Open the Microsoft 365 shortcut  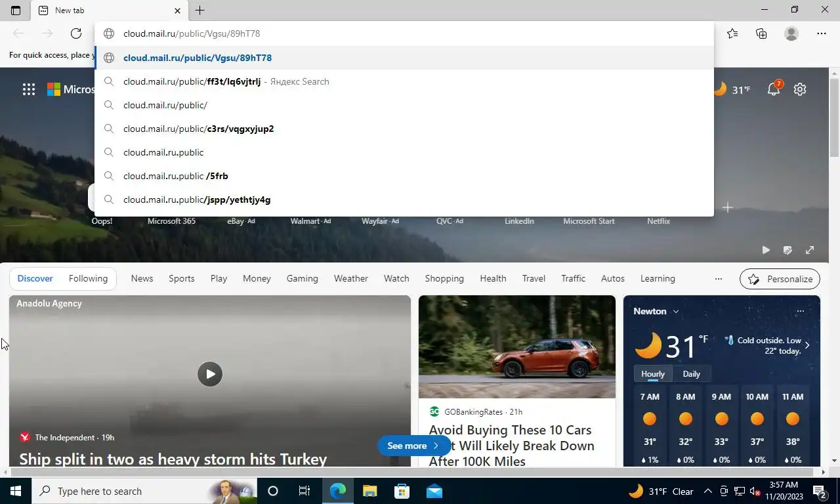click(x=171, y=221)
